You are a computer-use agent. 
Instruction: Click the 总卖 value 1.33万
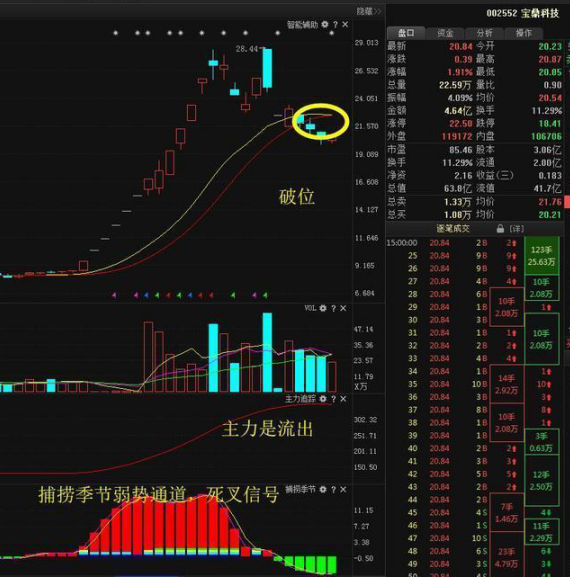coord(458,202)
